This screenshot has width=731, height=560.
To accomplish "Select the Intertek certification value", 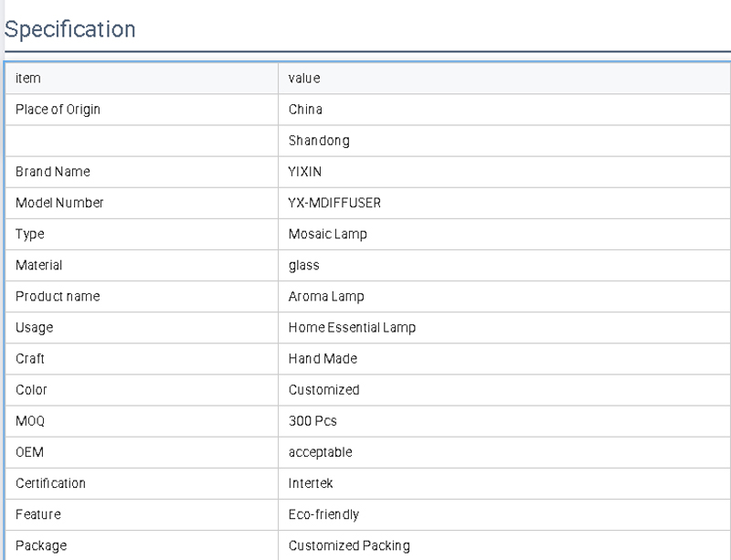I will click(x=312, y=483).
